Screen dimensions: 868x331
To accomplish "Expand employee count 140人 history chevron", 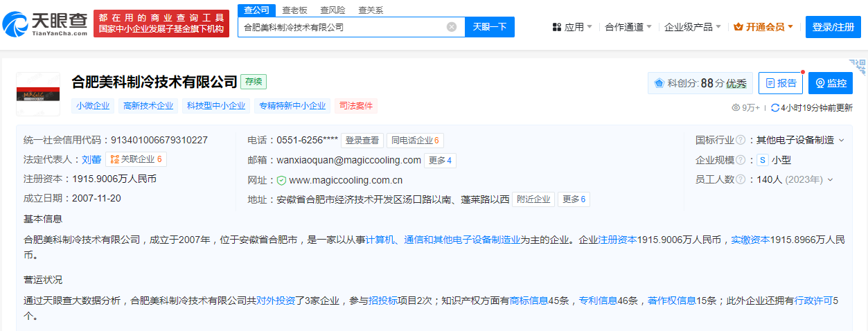I will pos(830,179).
